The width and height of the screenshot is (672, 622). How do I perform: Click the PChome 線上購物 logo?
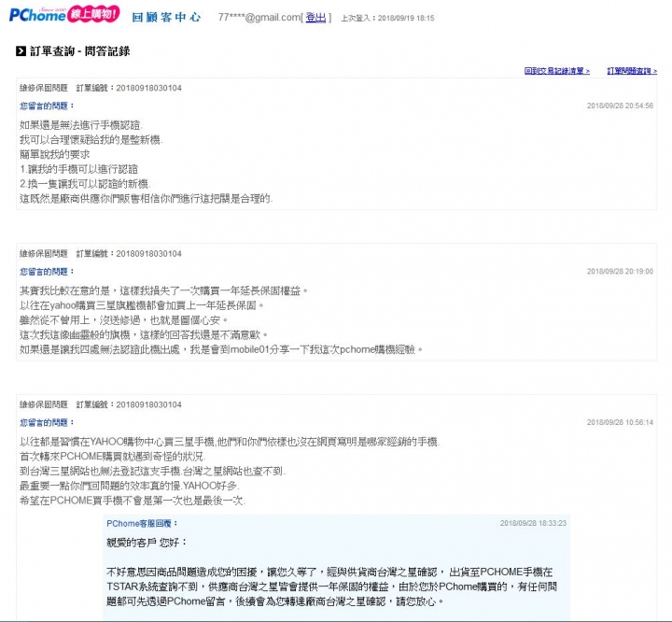coord(64,15)
